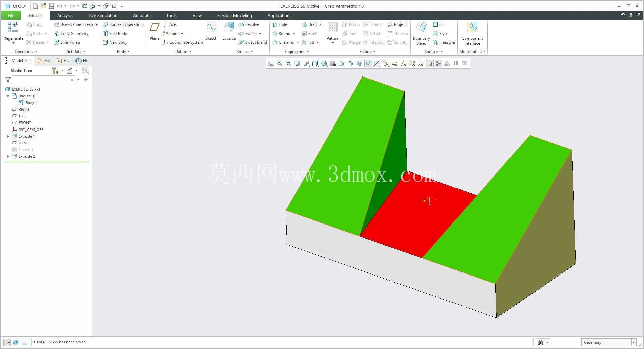This screenshot has width=644, height=349.
Task: Click the Fill button in Surfaces
Action: (439, 24)
